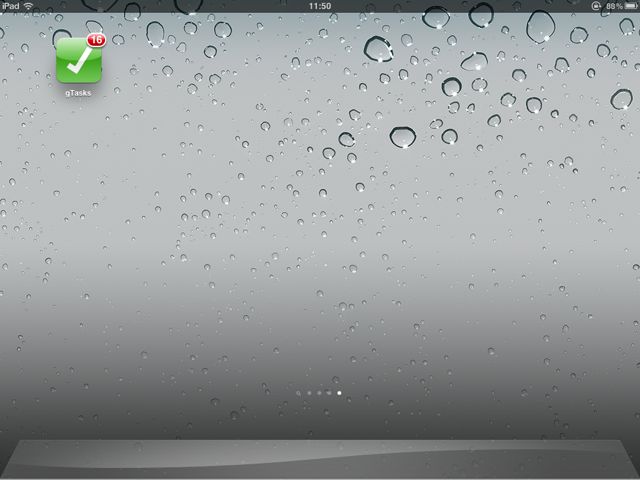Open the gTasks app icon

pyautogui.click(x=78, y=60)
